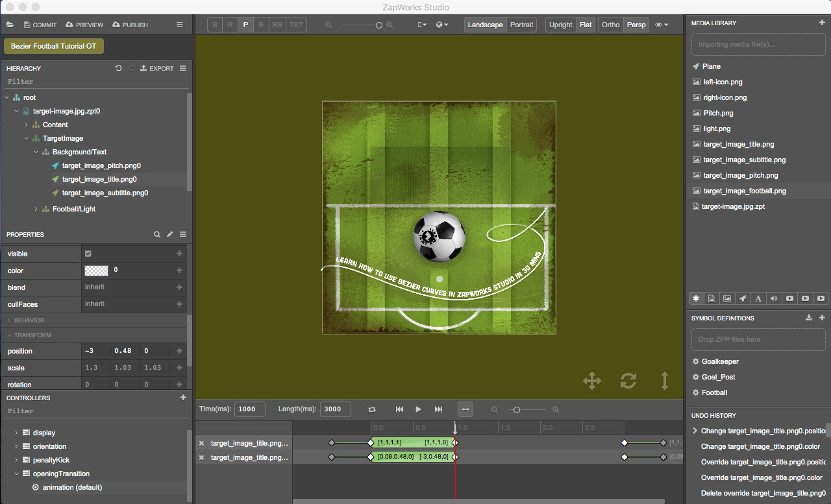
Task: Click the PUBLISH button
Action: point(130,25)
